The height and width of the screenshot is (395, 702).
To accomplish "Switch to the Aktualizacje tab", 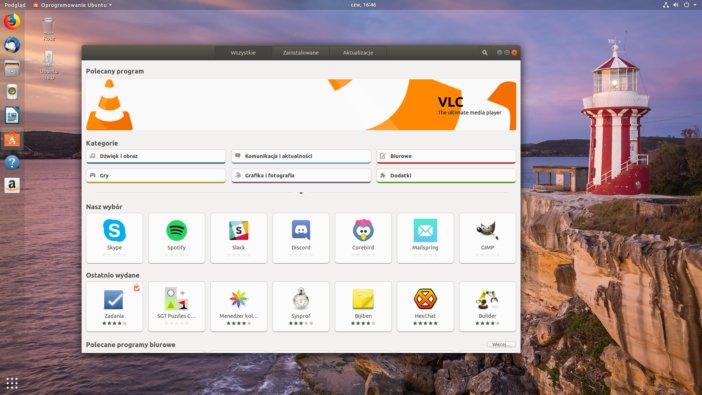I will tap(358, 52).
